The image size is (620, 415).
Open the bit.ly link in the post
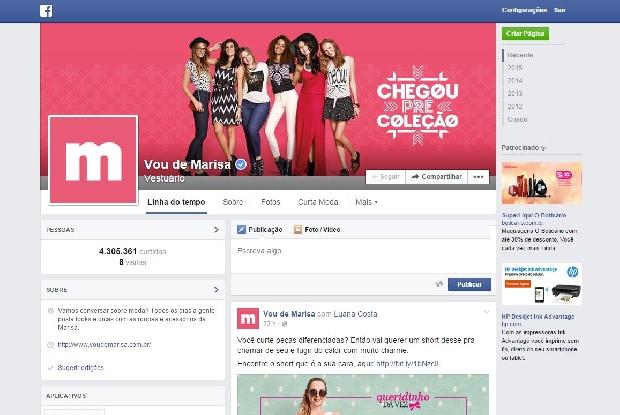pos(408,364)
